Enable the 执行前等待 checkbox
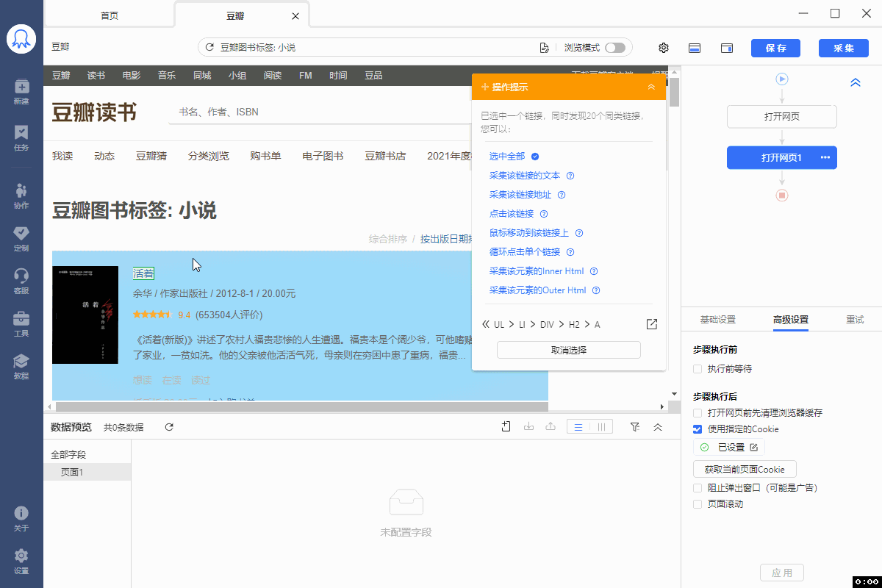 click(698, 369)
